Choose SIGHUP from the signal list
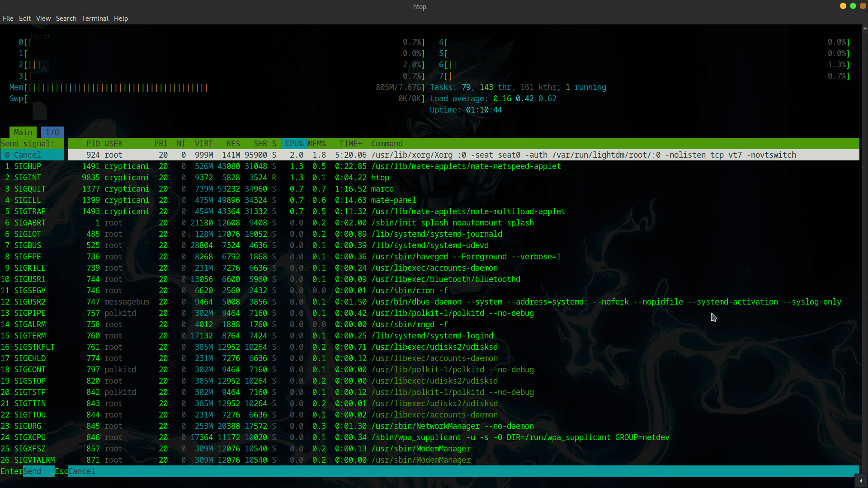868x488 pixels. [28, 166]
